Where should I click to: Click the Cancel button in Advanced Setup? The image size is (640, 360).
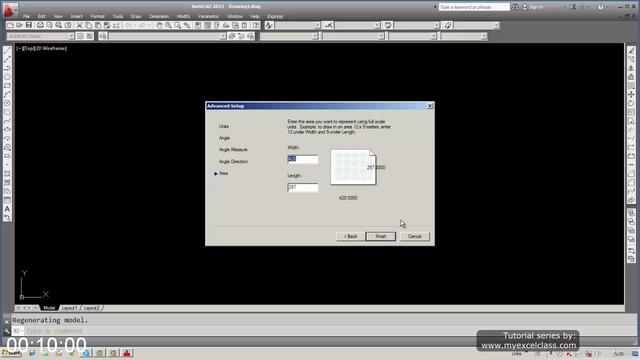point(414,236)
